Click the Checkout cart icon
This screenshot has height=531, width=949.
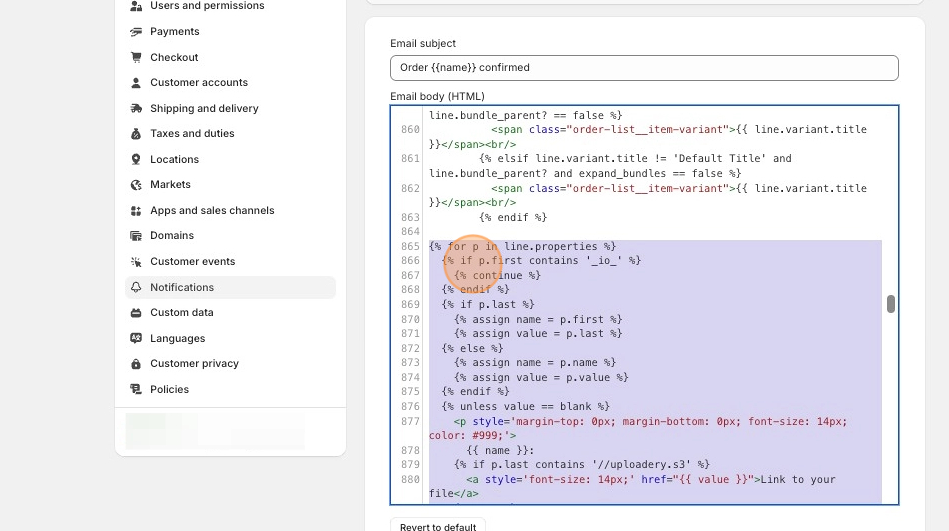pyautogui.click(x=137, y=57)
